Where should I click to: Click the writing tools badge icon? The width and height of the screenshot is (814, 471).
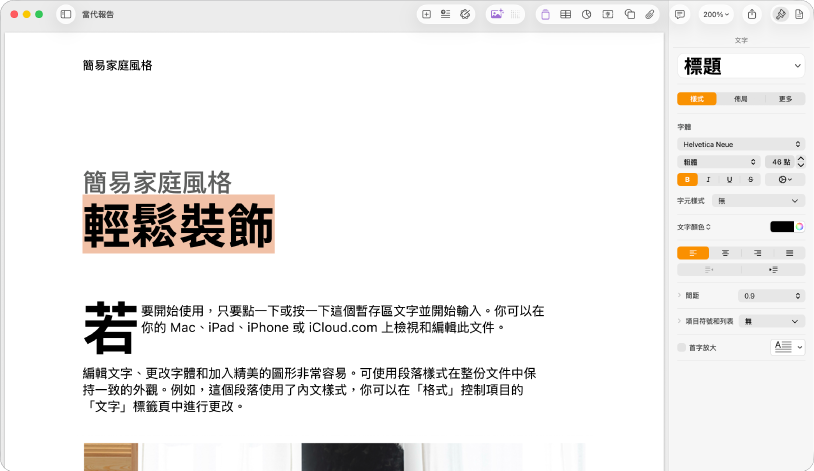465,15
